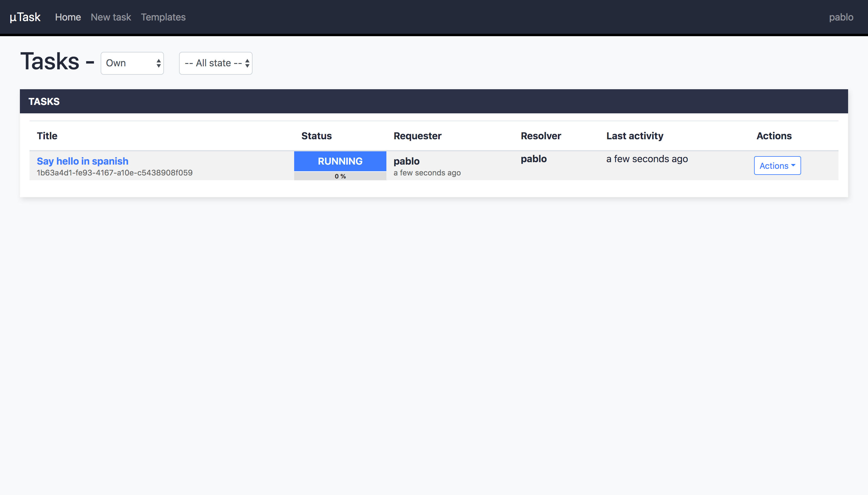868x495 pixels.
Task: Open the Say hello in spanish task
Action: coord(83,161)
